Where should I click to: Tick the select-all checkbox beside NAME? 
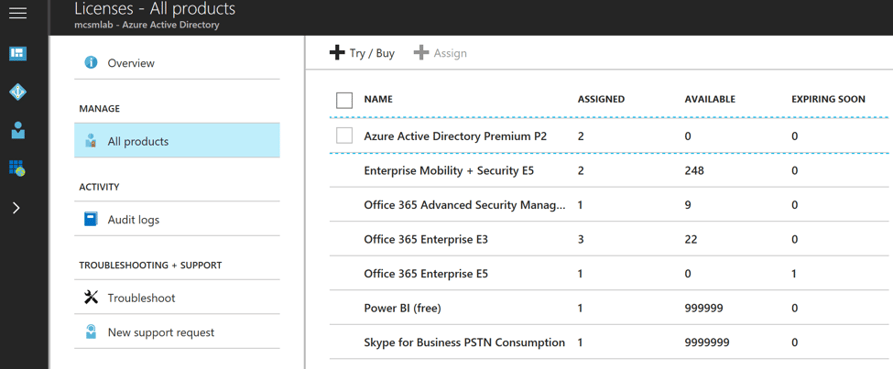click(345, 100)
